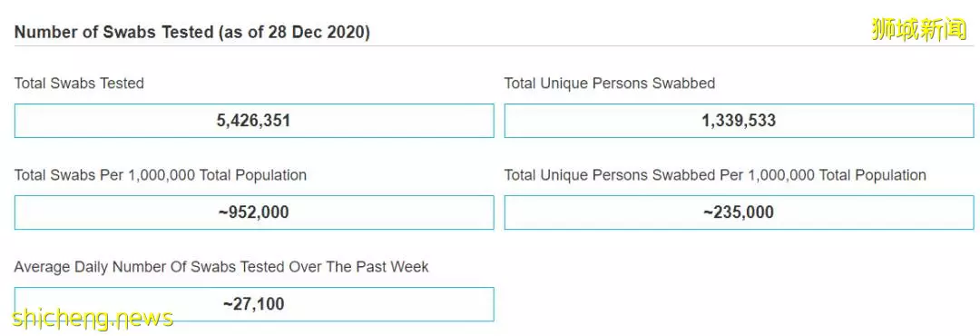Focus the ~952,000 swabs per million box

coord(254,212)
